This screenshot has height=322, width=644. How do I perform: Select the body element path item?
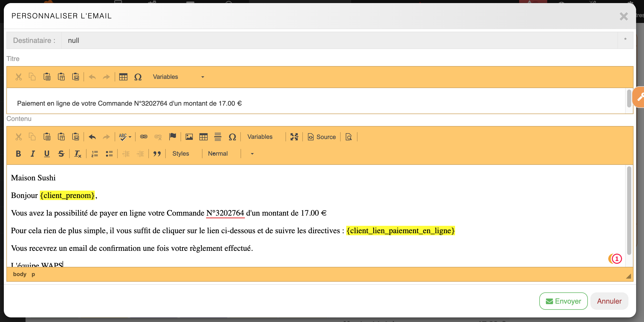[x=20, y=274]
